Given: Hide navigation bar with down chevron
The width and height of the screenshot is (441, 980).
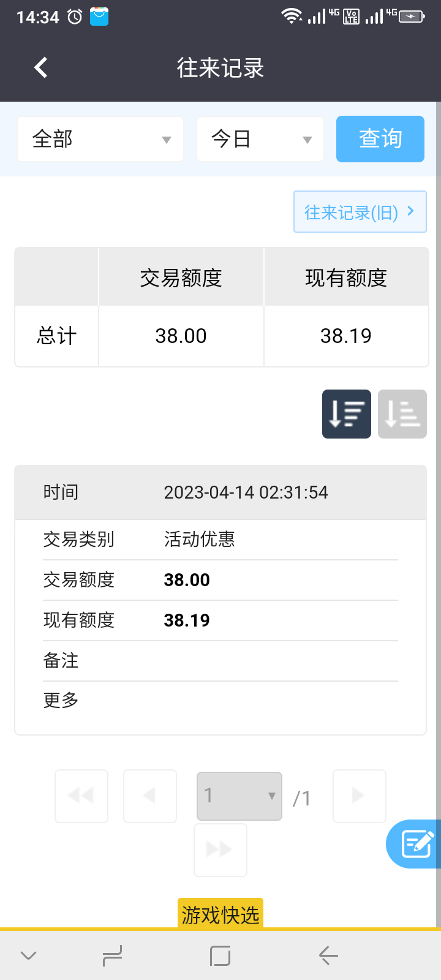Looking at the screenshot, I should click(x=29, y=956).
